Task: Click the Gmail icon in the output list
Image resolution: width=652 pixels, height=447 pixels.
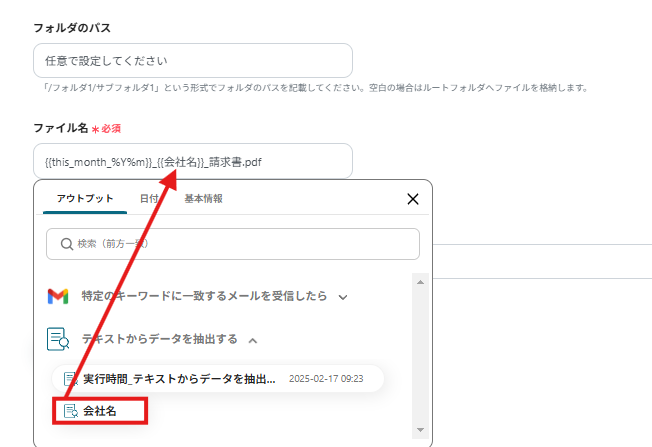Action: 58,296
